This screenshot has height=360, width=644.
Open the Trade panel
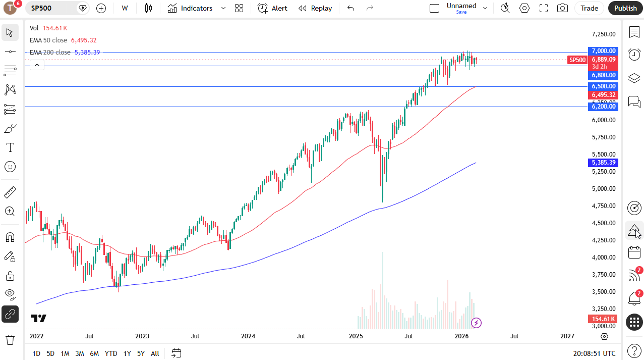tap(589, 8)
